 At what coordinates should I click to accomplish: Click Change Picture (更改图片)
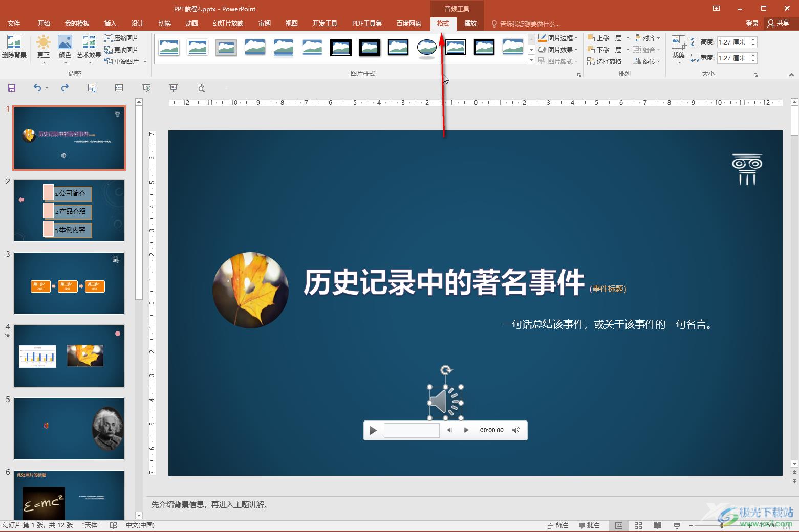pos(122,50)
